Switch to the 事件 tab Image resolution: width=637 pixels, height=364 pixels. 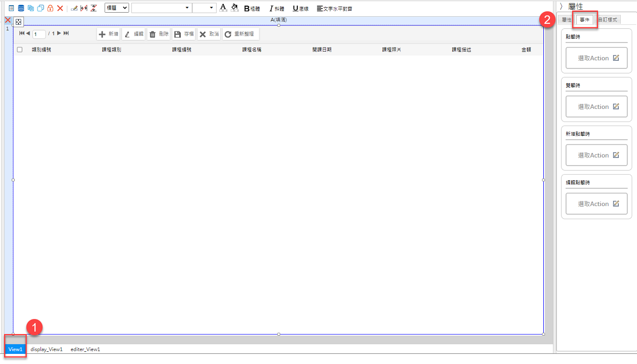coord(584,20)
